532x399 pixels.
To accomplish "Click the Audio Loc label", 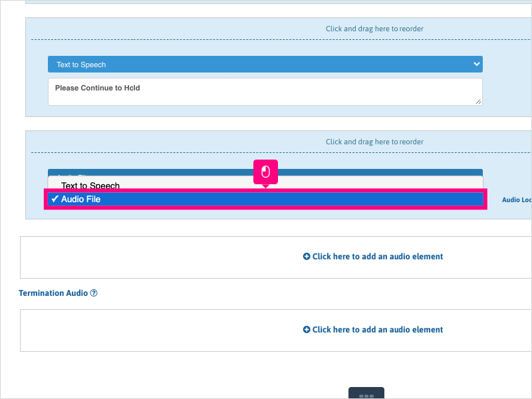I will [517, 200].
